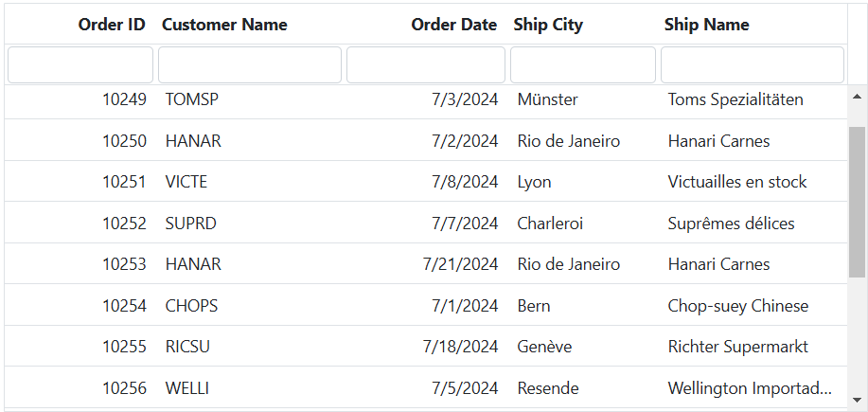Sort by Order ID column header
This screenshot has width=868, height=412.
(x=112, y=25)
